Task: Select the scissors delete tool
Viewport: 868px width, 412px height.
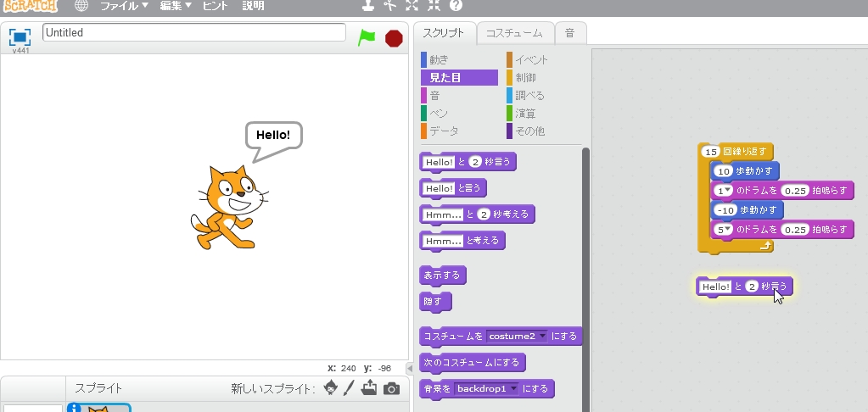Action: coord(390,6)
